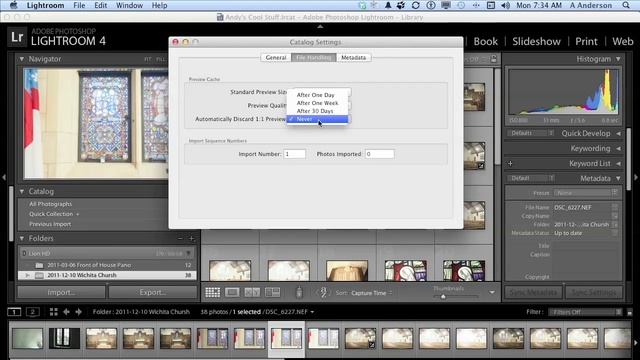This screenshot has height=360, width=640.
Task: Open display mirroring menu bar icon
Action: tap(446, 5)
